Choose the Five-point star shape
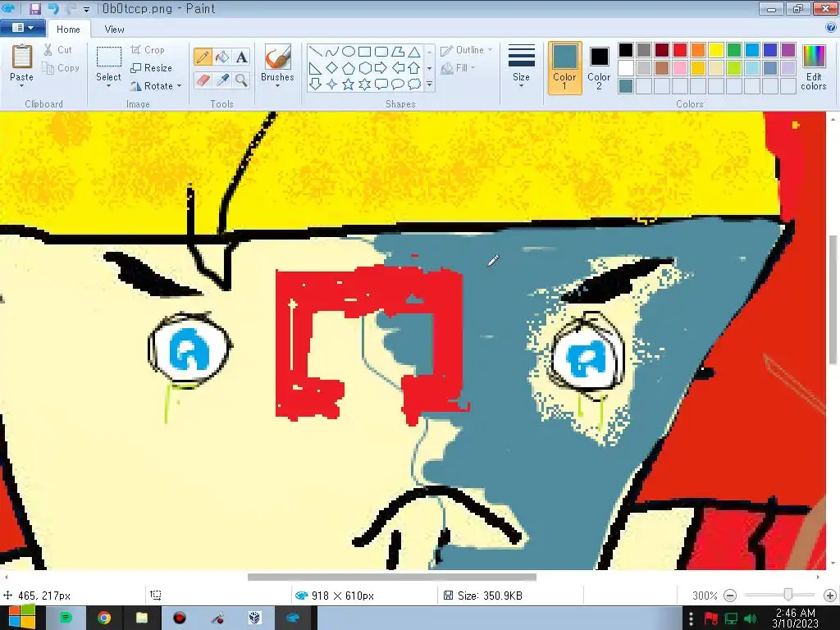This screenshot has height=630, width=840. (x=348, y=84)
